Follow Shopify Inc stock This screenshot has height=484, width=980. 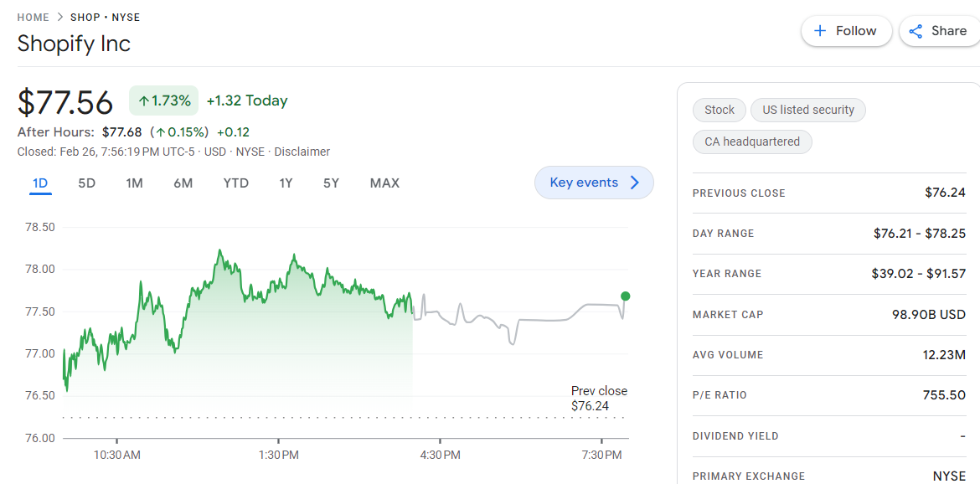(x=846, y=31)
